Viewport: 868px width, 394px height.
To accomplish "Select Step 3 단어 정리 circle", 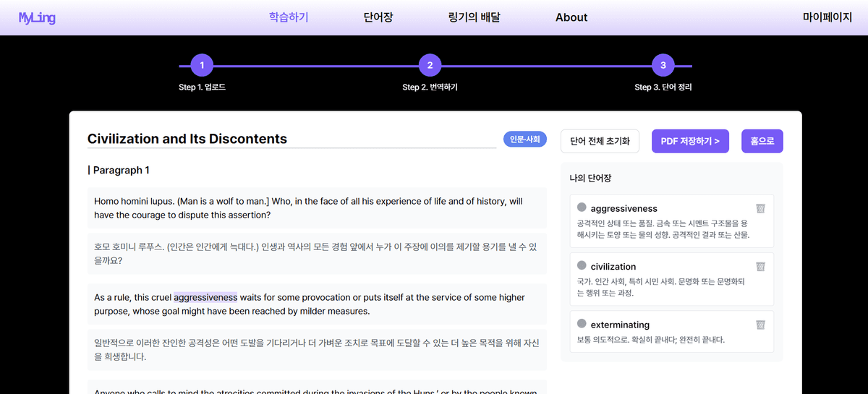I will click(x=663, y=66).
